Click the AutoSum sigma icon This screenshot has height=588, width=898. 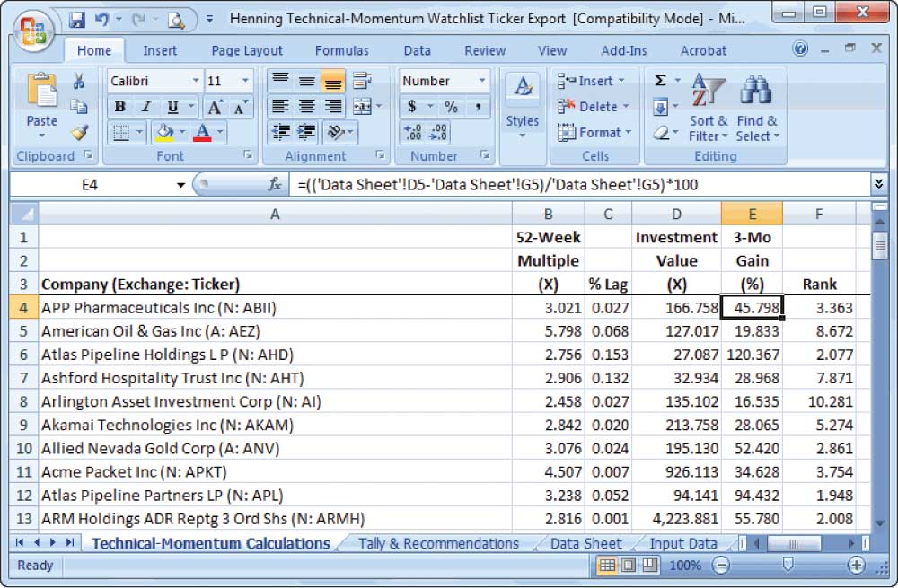tap(661, 81)
